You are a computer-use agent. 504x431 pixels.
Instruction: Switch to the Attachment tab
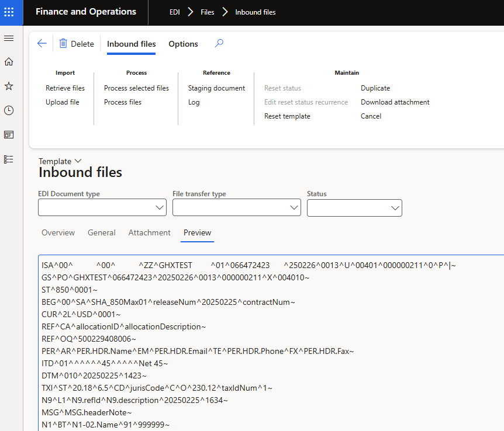[149, 232]
